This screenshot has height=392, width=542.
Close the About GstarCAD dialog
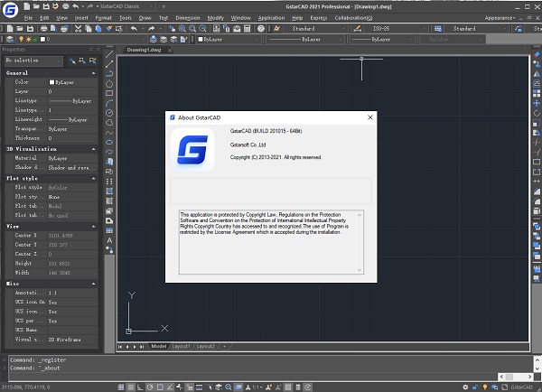tap(369, 117)
